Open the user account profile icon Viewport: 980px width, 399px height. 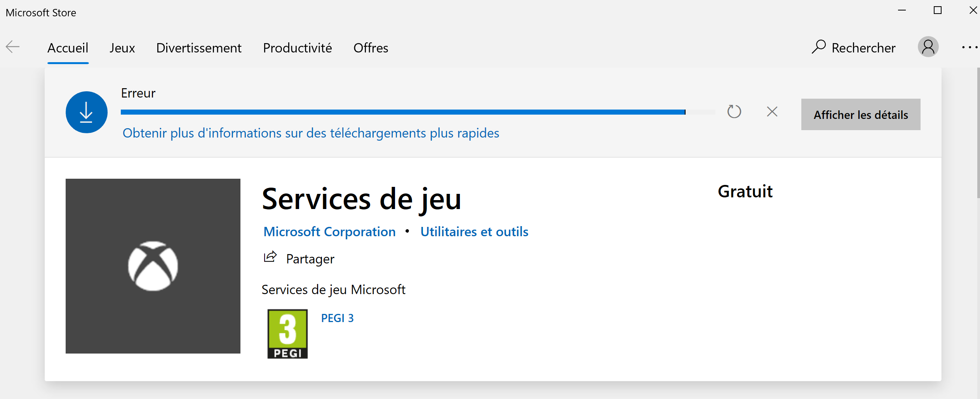tap(928, 47)
